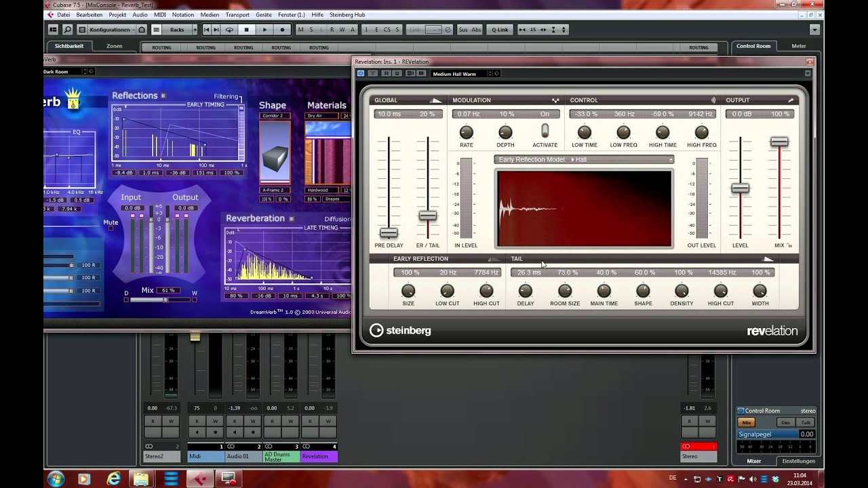
Task: Click the PRE DELAY fader handle
Action: click(x=389, y=233)
